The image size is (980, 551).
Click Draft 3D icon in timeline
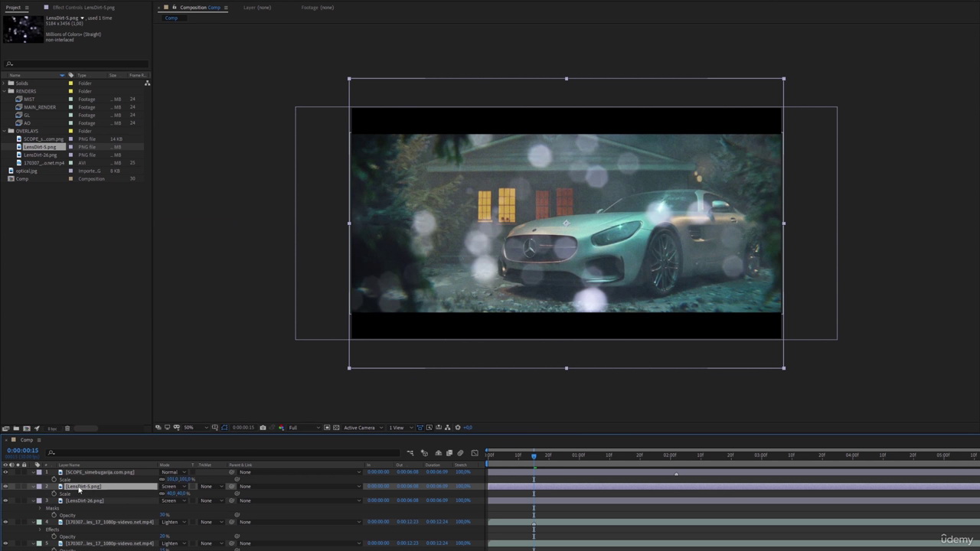[x=424, y=453]
